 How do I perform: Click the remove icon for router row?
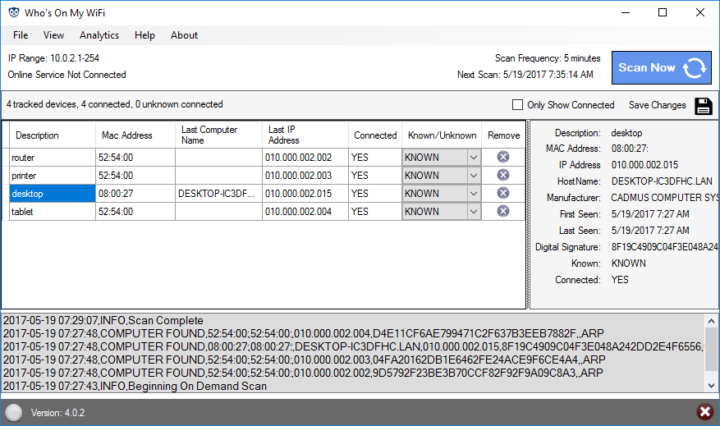(x=503, y=157)
